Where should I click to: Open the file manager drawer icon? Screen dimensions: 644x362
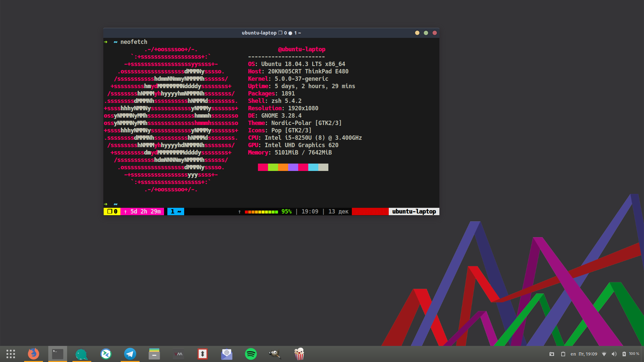click(154, 354)
